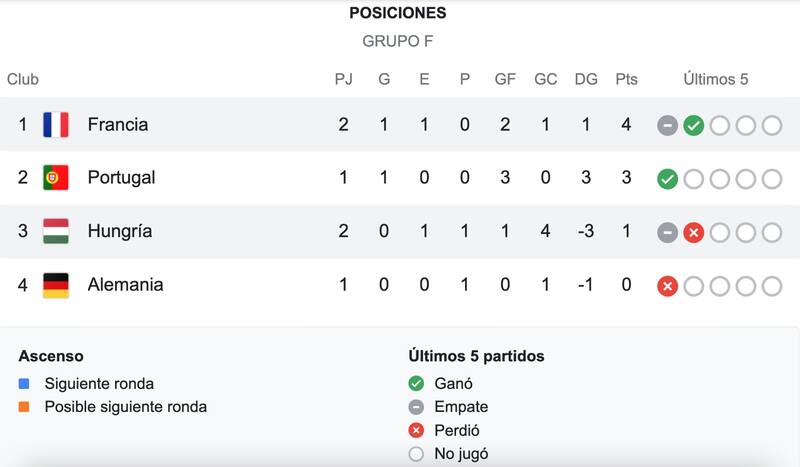Open the Portugal team link

[x=121, y=178]
